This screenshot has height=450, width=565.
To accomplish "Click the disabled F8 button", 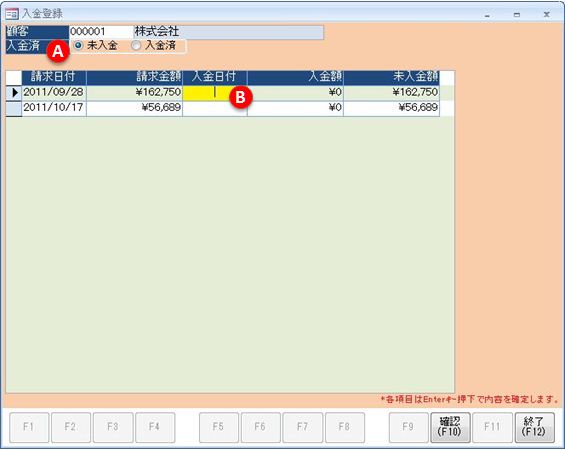I will 345,427.
